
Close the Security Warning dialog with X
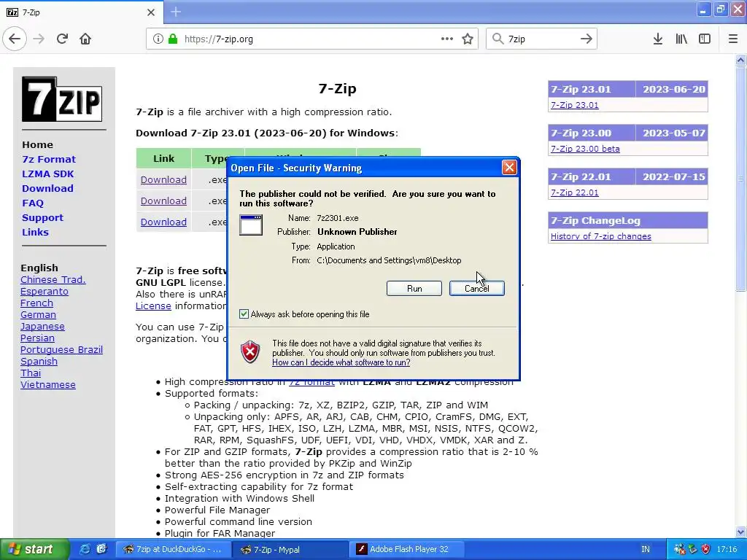[x=509, y=168]
